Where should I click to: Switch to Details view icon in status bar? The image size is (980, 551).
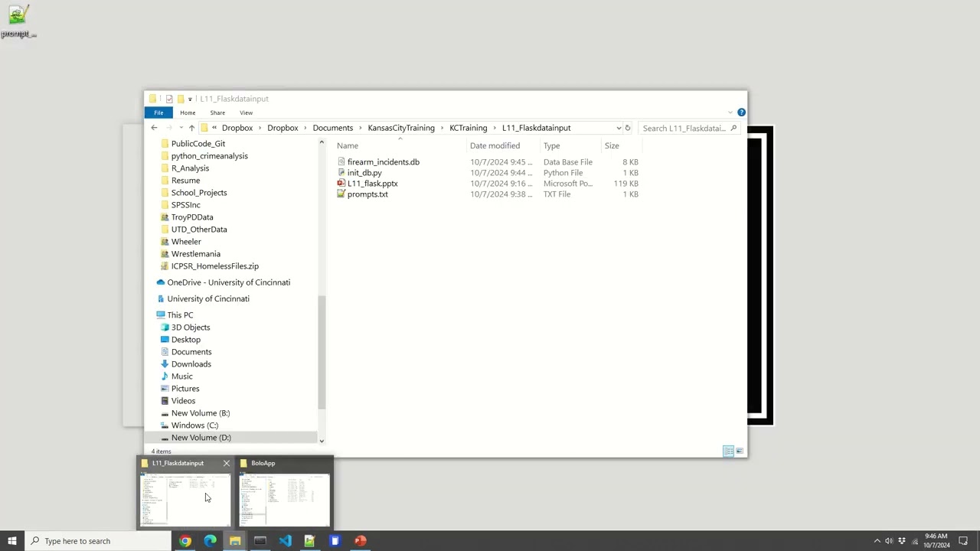click(x=728, y=452)
